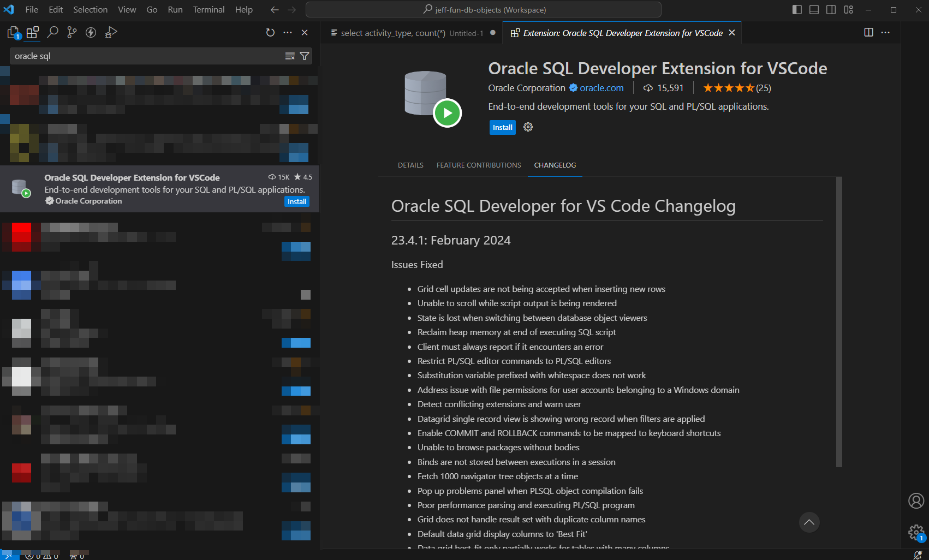Click the changelog scroll-to-top arrow
This screenshot has width=929, height=560.
pyautogui.click(x=809, y=522)
